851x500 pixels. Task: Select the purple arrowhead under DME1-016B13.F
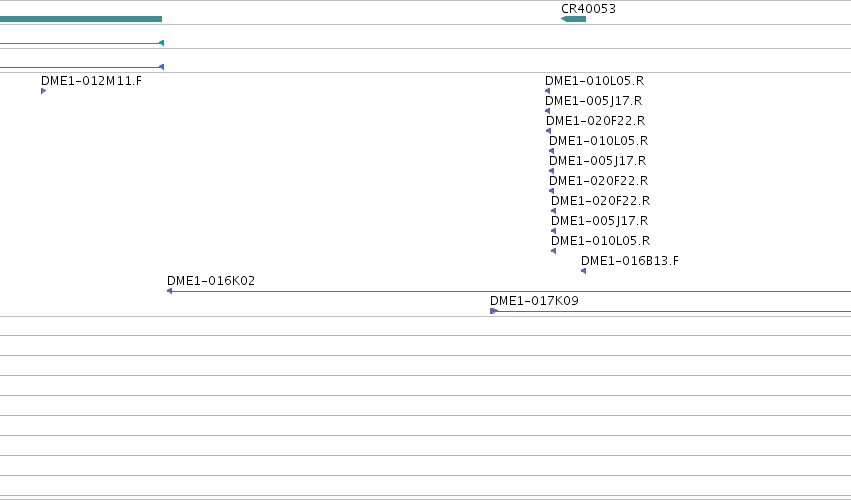[x=583, y=271]
